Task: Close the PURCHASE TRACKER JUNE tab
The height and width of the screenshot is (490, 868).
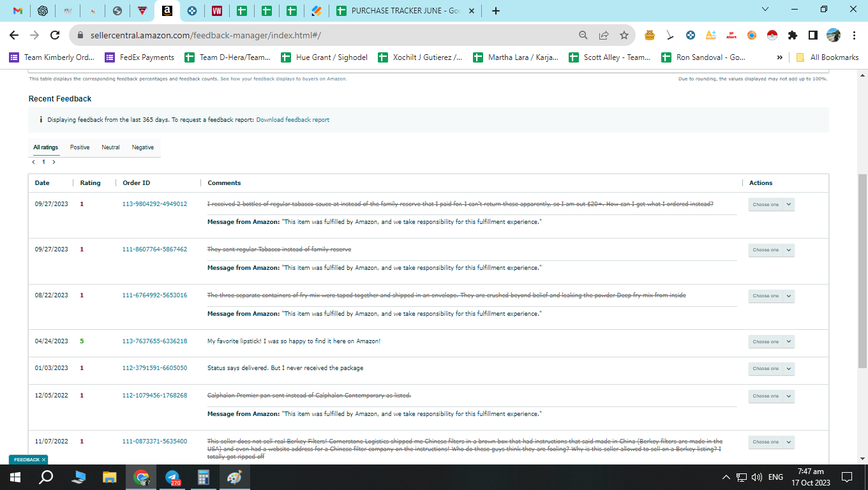Action: click(x=471, y=11)
